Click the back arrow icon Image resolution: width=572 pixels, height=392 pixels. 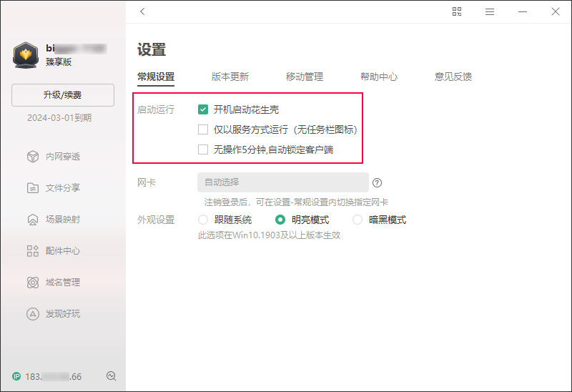(x=143, y=11)
